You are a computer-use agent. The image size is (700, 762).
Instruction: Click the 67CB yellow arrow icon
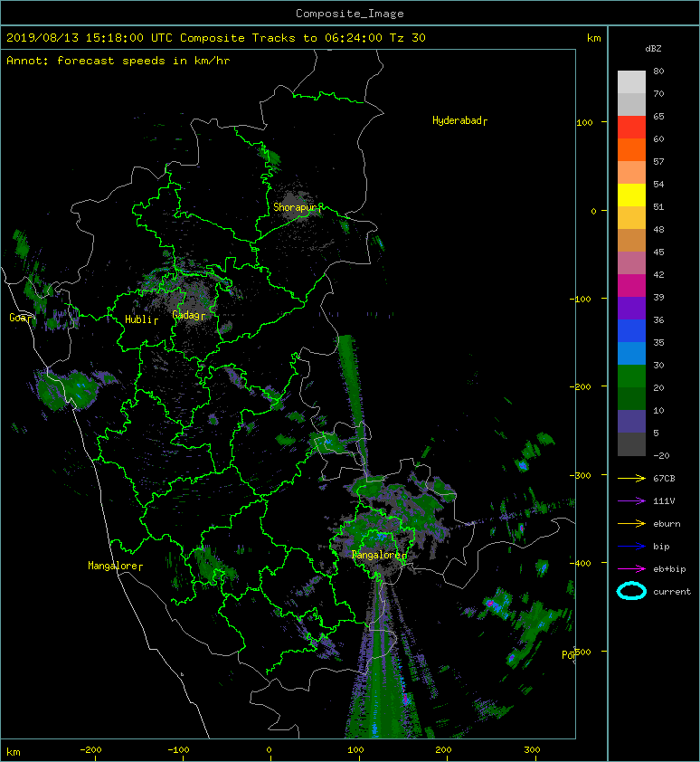(631, 478)
